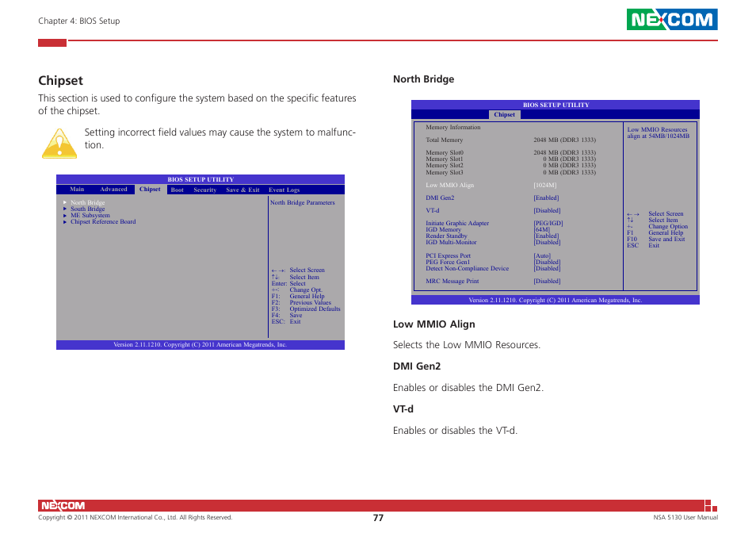Click the PEG Force Gen1 label

(x=448, y=262)
